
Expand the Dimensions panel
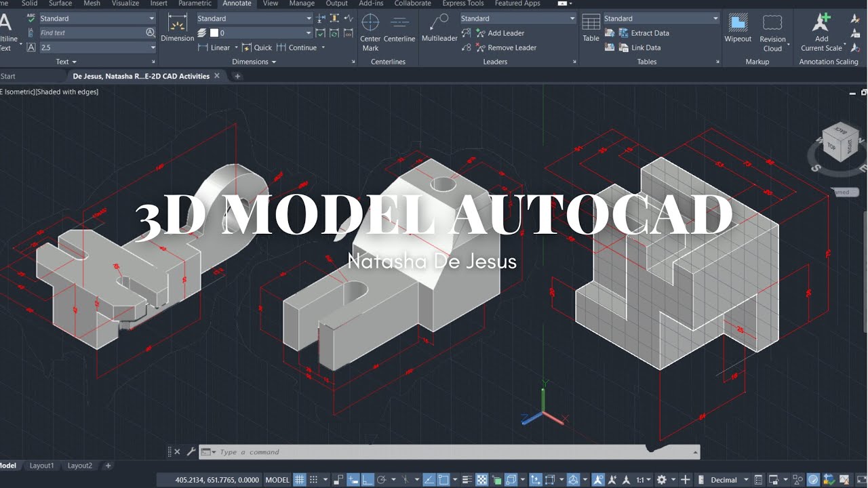click(x=254, y=62)
